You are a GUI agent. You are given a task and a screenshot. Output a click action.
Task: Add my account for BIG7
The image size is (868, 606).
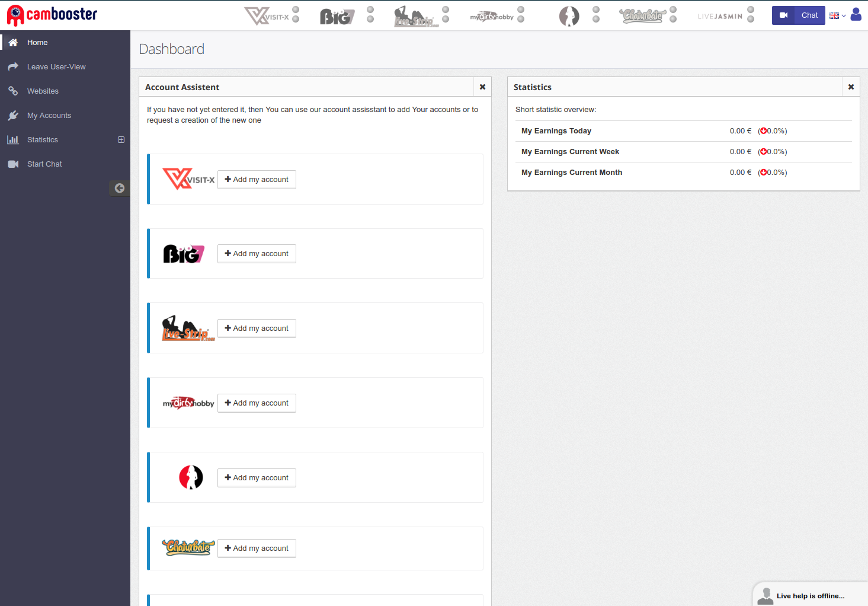(x=257, y=254)
